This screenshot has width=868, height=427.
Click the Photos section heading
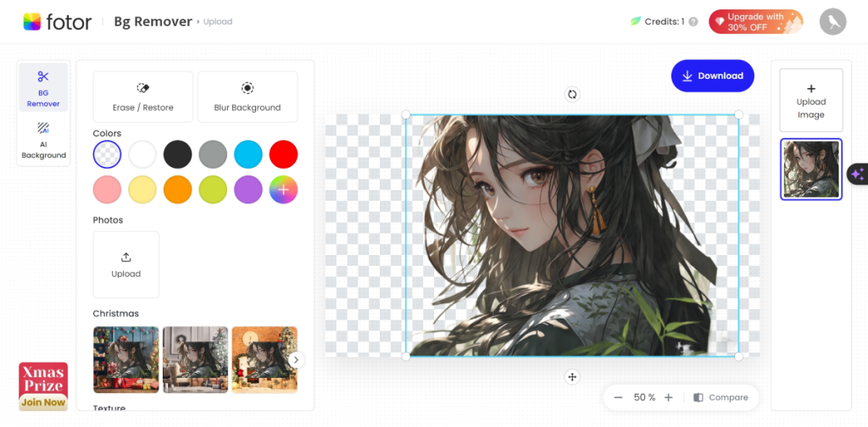pyautogui.click(x=108, y=220)
